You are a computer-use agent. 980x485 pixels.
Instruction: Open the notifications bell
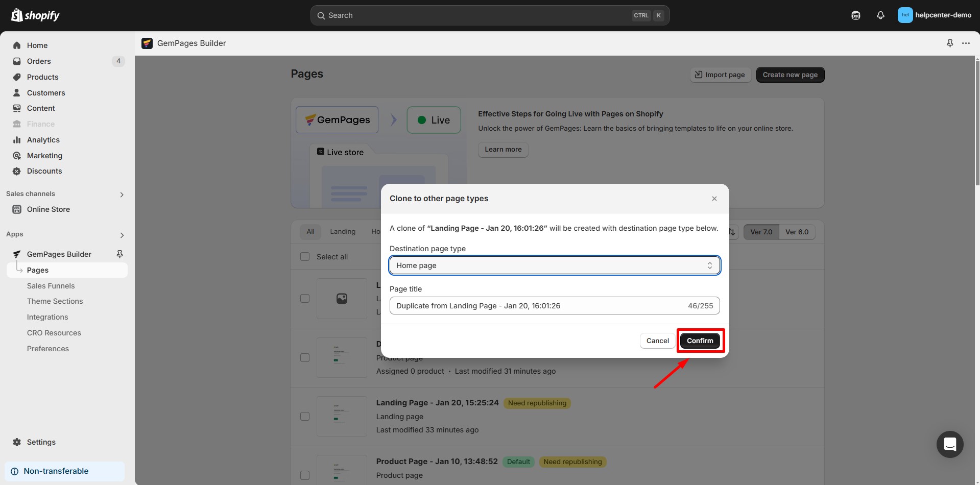pyautogui.click(x=880, y=15)
